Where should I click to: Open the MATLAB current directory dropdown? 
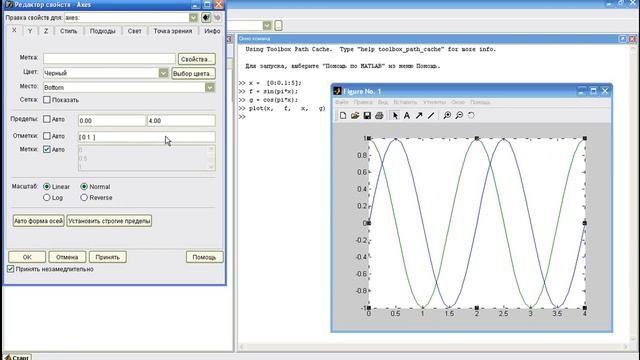[x=267, y=25]
